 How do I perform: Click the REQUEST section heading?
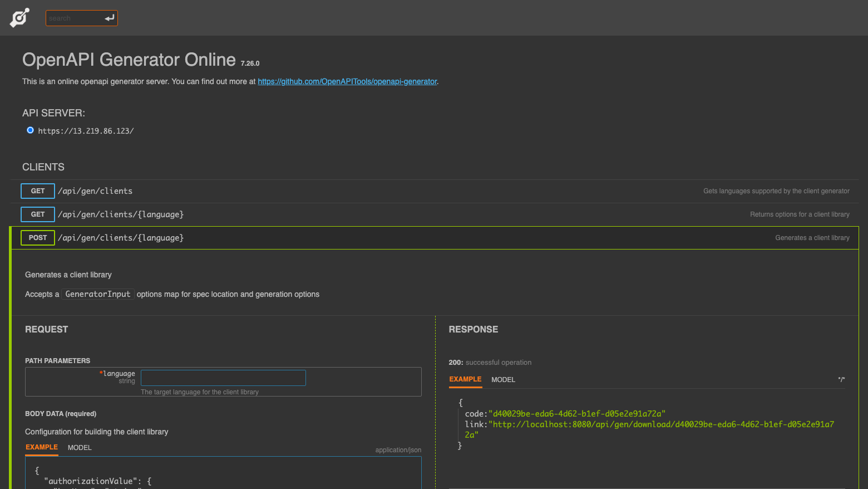point(46,329)
